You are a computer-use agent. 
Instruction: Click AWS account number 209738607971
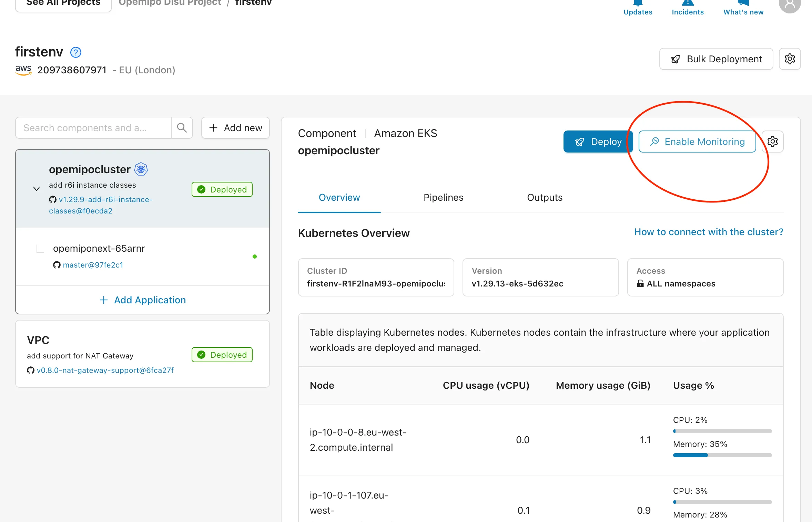tap(72, 70)
